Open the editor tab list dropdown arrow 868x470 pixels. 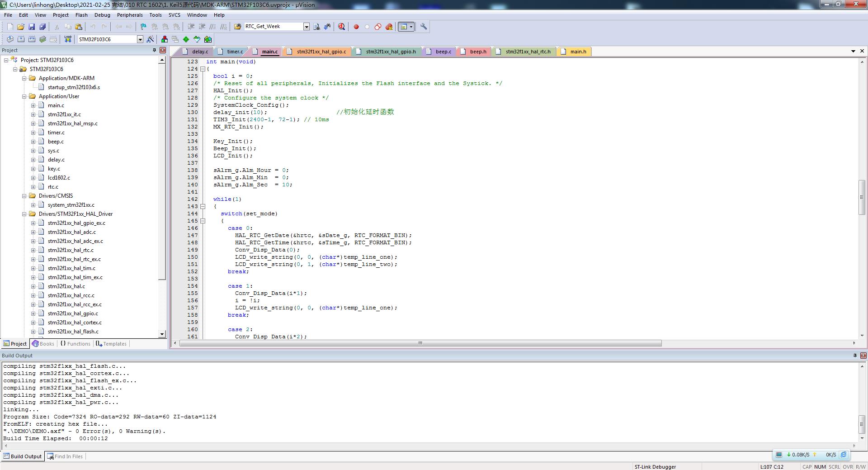(x=853, y=51)
